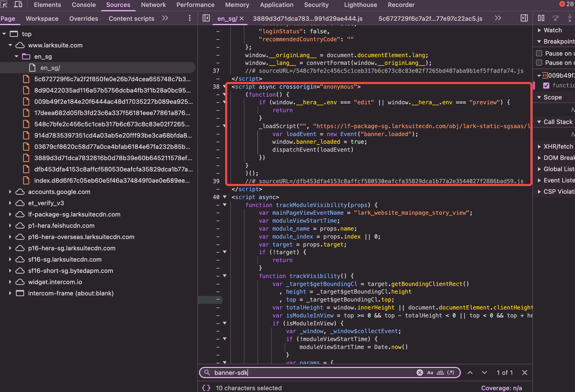Expand lf-package-sg.larksuitecdn.com domain
Screen dimensions: 575x392
pyautogui.click(x=10, y=214)
